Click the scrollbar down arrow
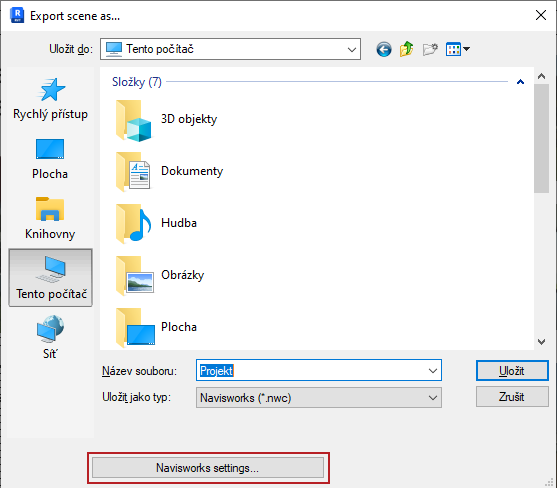 coord(541,342)
